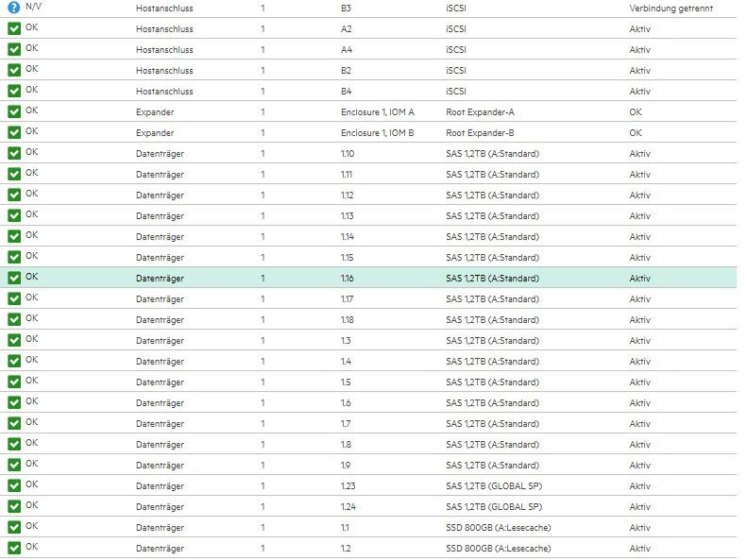Select the Datenträger 1.3 location cell
747x560 pixels.
346,341
